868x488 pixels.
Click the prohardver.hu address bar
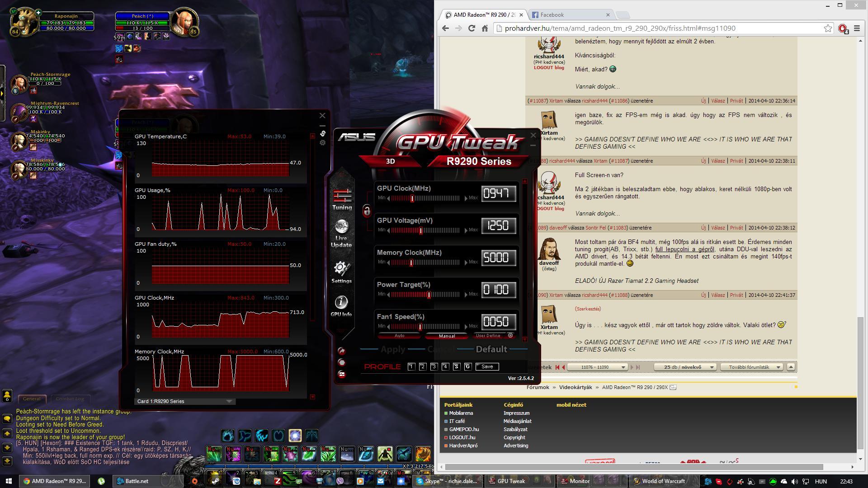660,28
